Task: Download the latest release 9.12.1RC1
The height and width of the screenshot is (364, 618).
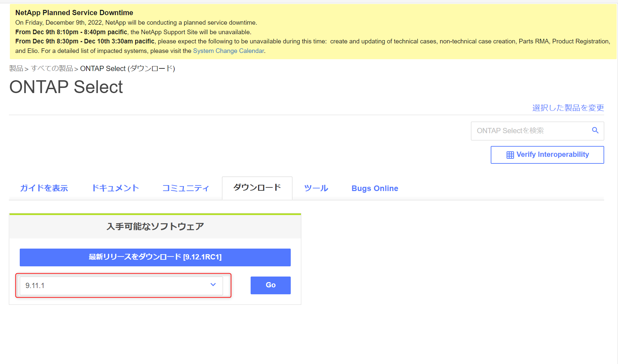Action: click(x=155, y=257)
